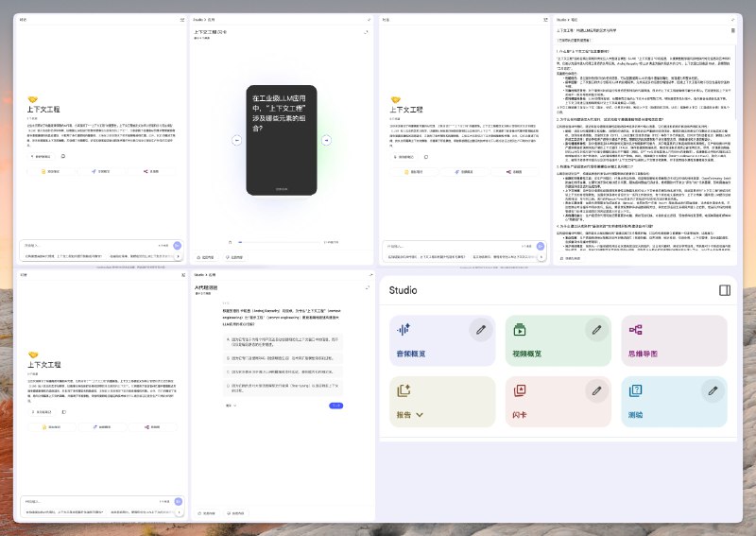Click convert-to-source button below the report
Viewport: 756px width, 536px height.
pyautogui.click(x=571, y=259)
